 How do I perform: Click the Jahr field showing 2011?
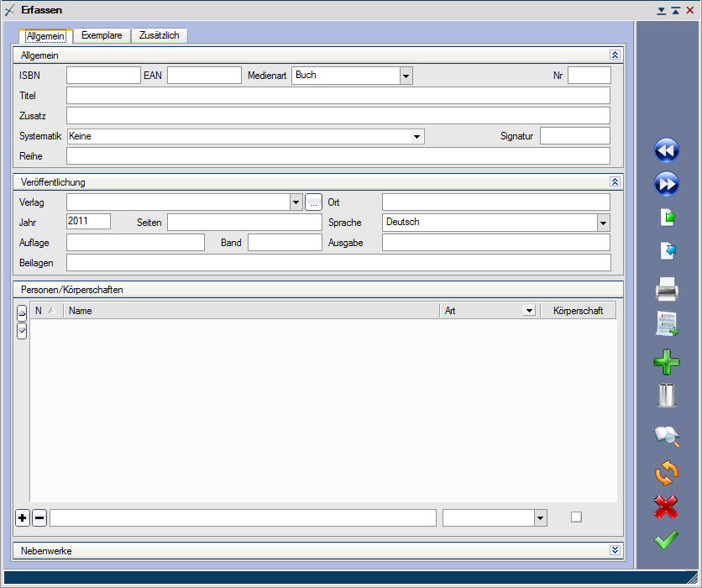coord(89,221)
